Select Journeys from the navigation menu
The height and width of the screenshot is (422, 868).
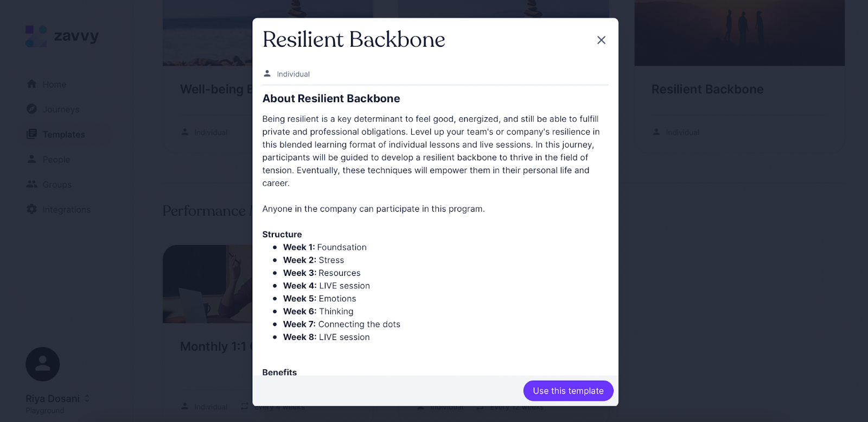point(62,109)
